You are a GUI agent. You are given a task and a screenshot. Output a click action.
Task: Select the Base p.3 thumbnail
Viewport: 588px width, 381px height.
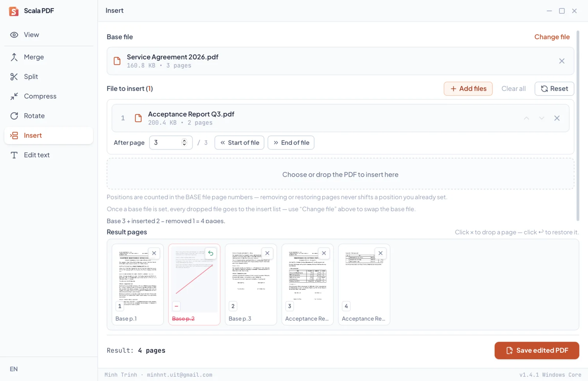point(251,285)
